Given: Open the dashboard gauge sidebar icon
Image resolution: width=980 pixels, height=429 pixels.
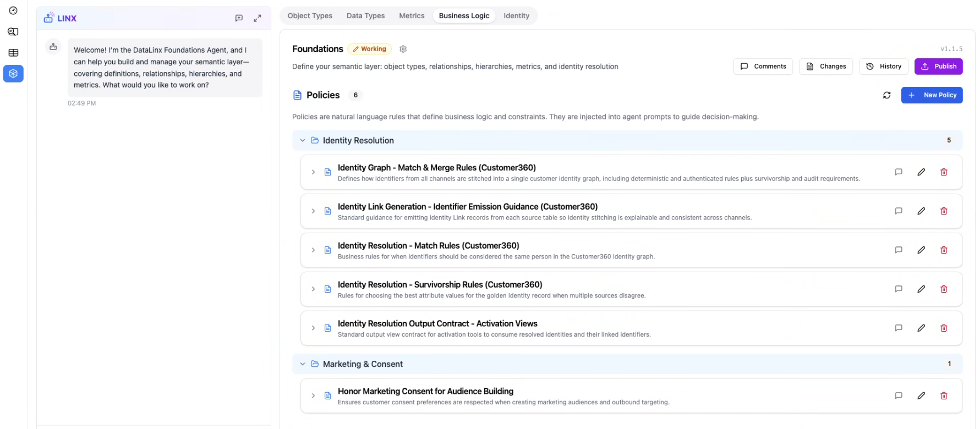Looking at the screenshot, I should click(x=13, y=10).
